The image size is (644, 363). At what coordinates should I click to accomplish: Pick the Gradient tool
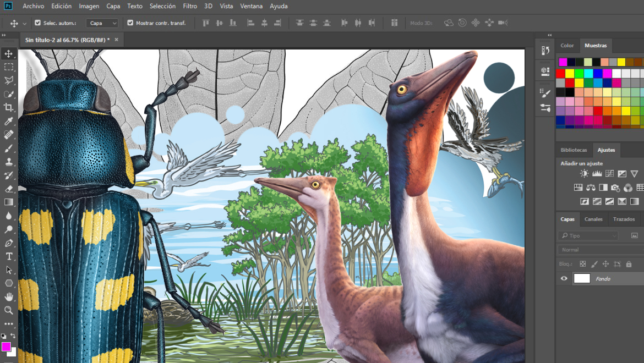[x=9, y=202]
